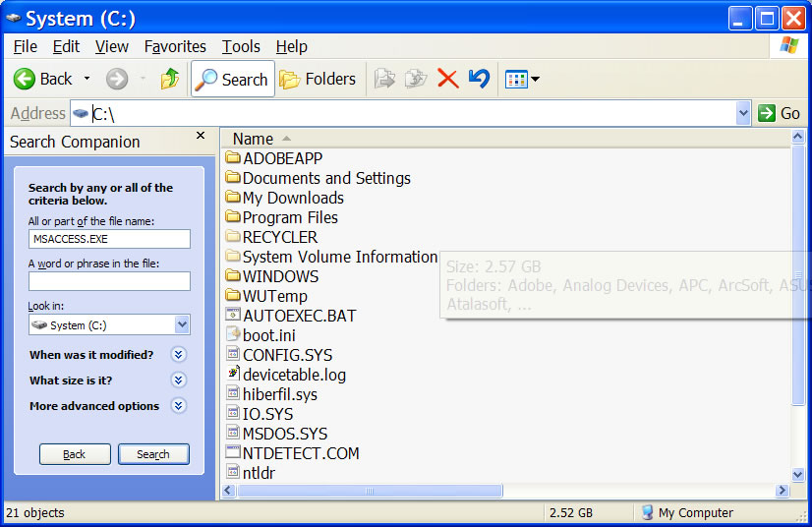The width and height of the screenshot is (812, 527).
Task: Click the horizontal scrollbar right arrow
Action: pos(782,491)
